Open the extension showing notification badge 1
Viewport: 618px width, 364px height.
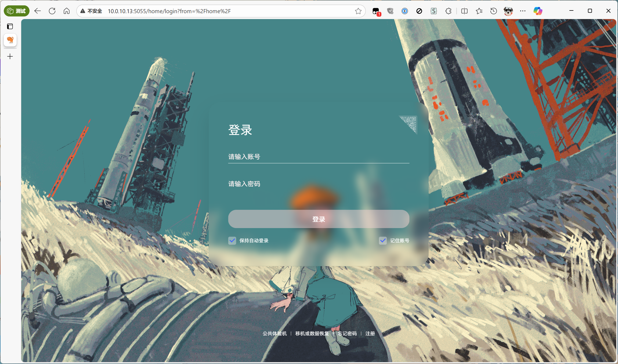376,11
